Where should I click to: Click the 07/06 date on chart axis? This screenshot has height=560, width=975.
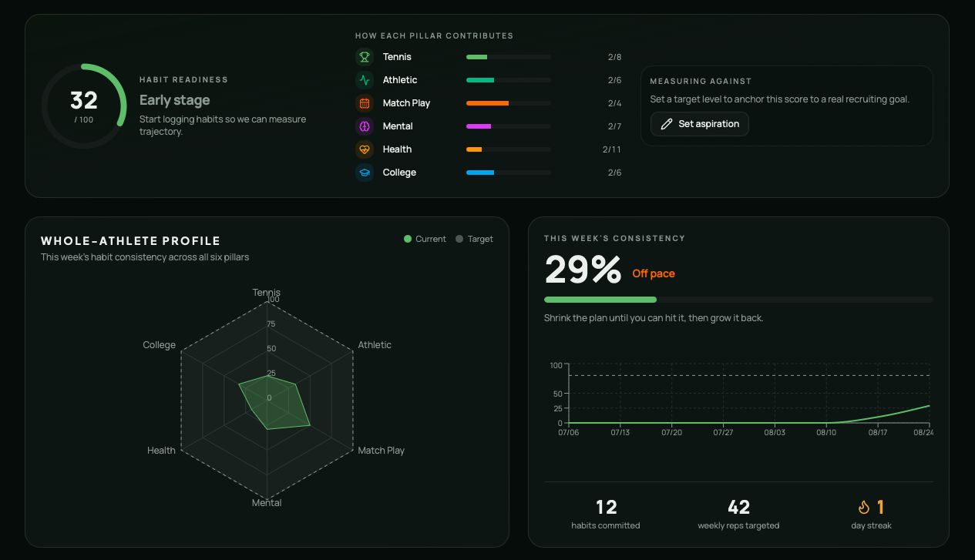coord(568,433)
